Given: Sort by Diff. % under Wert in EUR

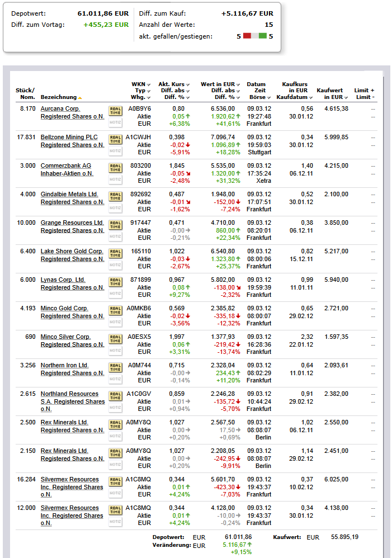Looking at the screenshot, I should point(227,97).
